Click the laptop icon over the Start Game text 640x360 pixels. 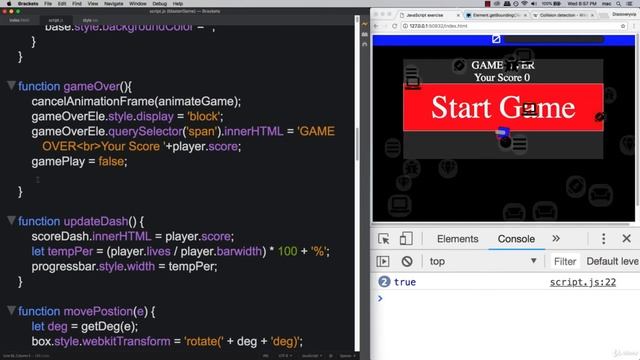529,109
